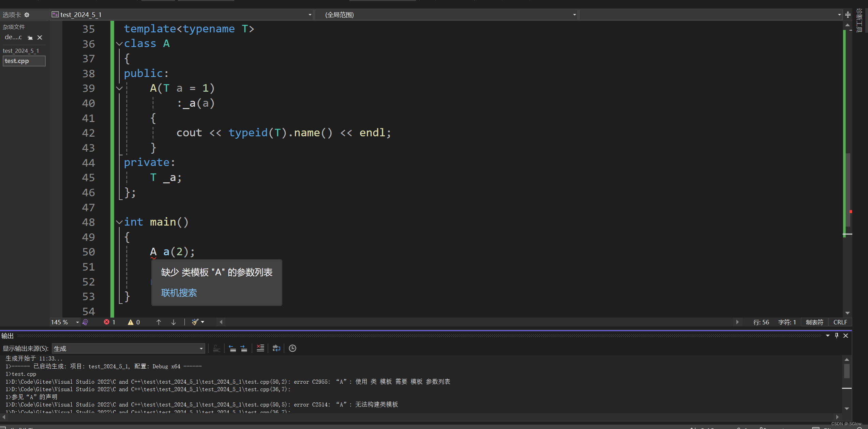The width and height of the screenshot is (868, 429).
Task: Go to the previous message in Output
Action: (x=232, y=348)
